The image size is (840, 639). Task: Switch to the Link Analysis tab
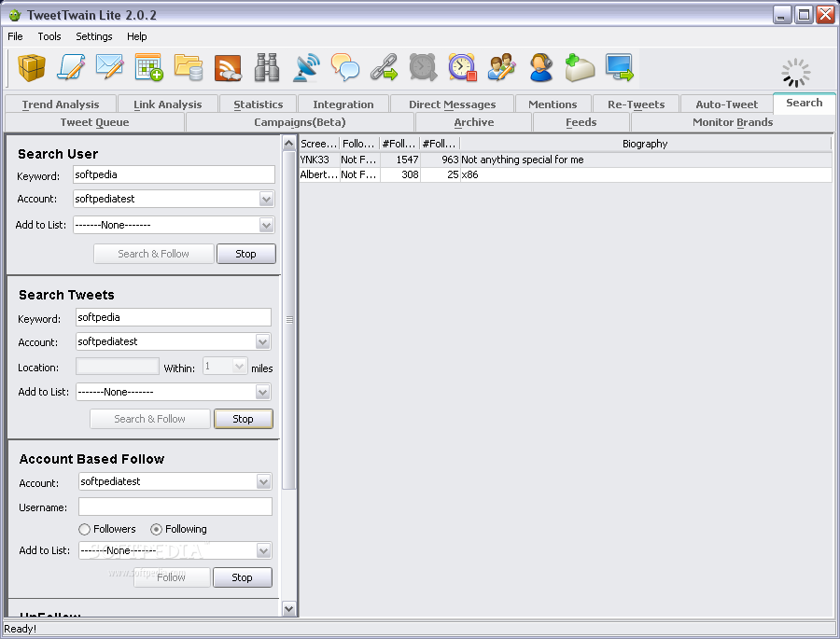tap(168, 104)
